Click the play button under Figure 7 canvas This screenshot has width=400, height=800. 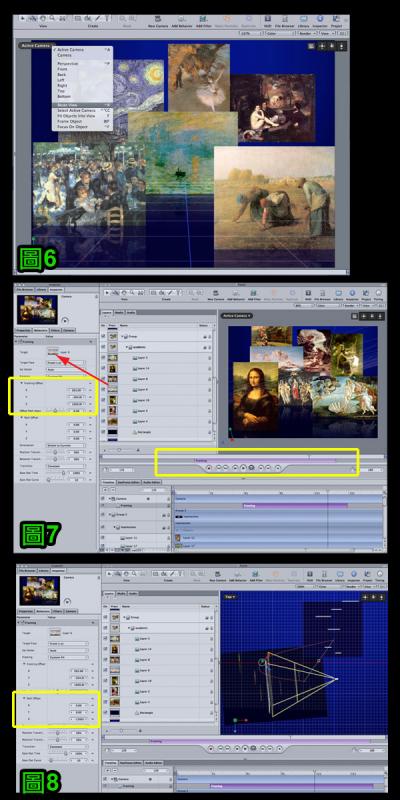click(243, 467)
